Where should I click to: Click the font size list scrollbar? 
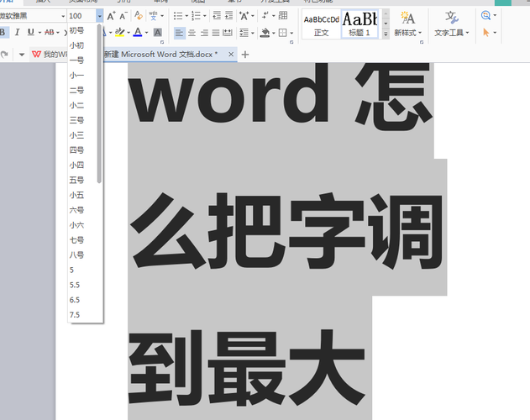pyautogui.click(x=99, y=103)
